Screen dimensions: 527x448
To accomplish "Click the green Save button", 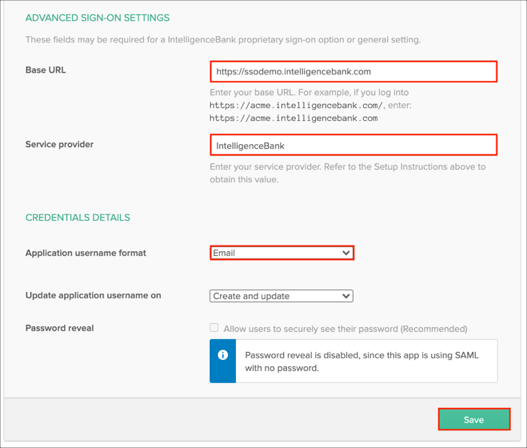I will (x=474, y=419).
